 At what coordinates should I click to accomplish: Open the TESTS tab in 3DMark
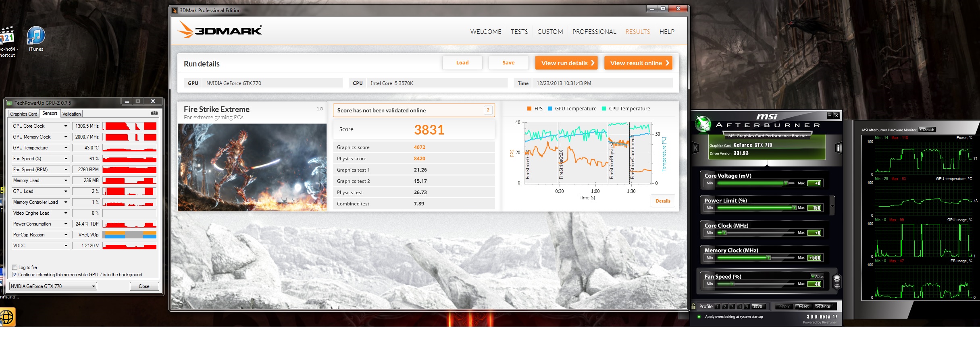click(x=519, y=31)
